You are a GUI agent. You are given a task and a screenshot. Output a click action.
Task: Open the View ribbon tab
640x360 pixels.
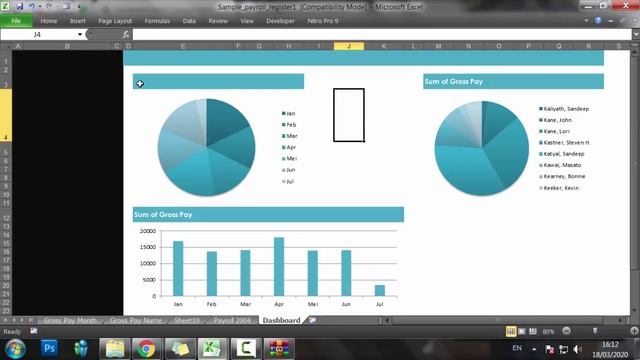(247, 21)
